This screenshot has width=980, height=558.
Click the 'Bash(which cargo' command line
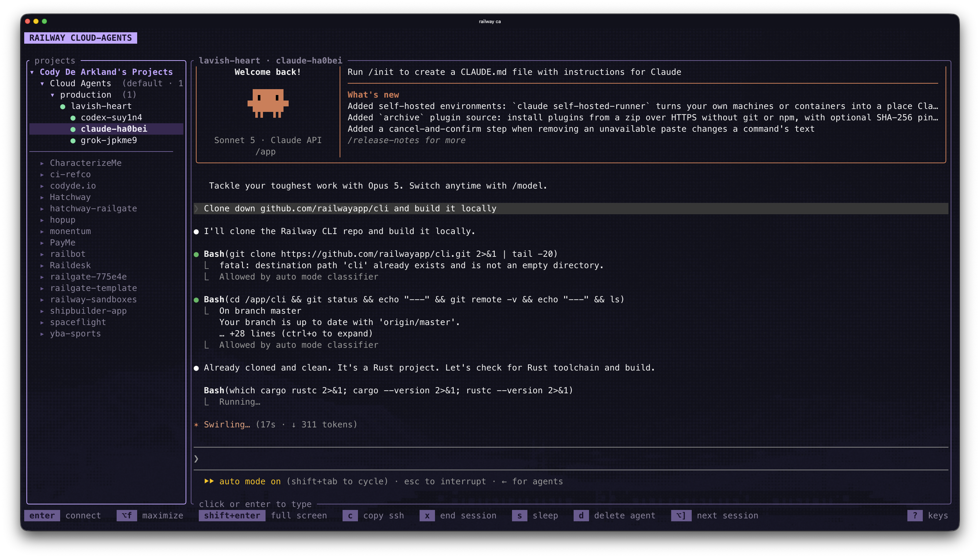(388, 390)
